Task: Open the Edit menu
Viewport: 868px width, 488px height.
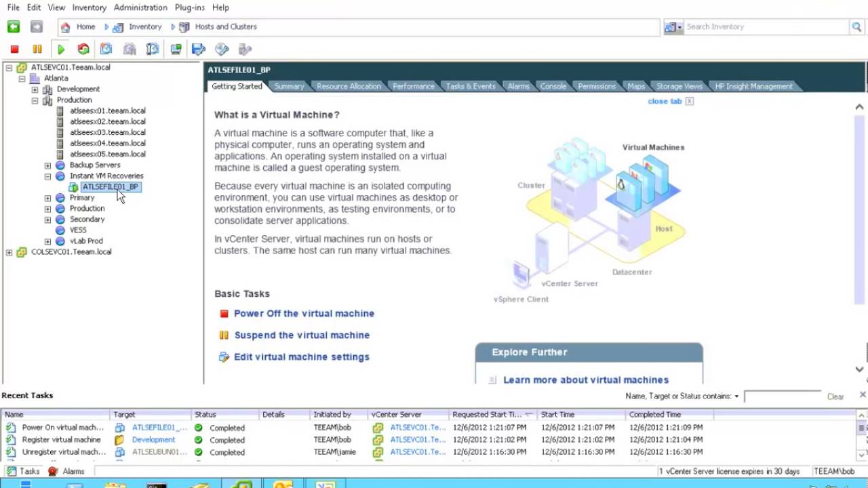Action: click(34, 7)
